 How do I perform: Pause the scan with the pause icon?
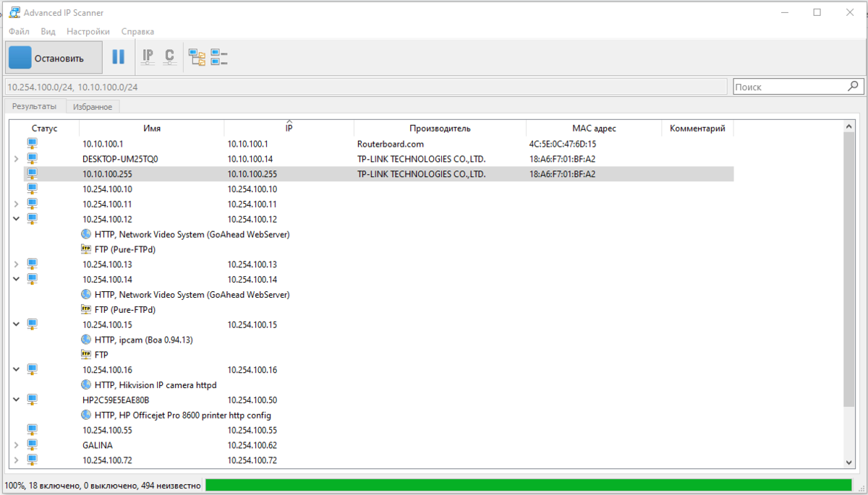(x=119, y=57)
